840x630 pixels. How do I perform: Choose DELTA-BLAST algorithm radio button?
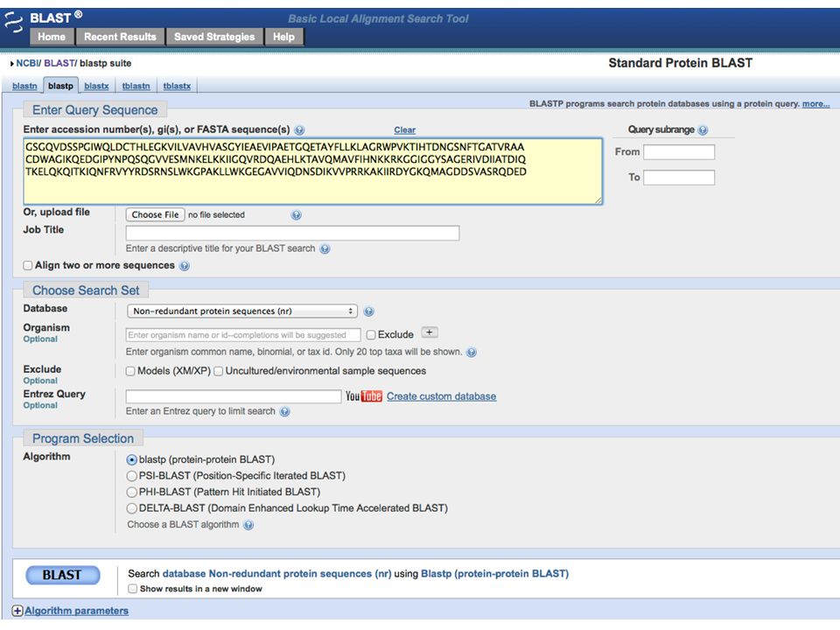point(132,508)
